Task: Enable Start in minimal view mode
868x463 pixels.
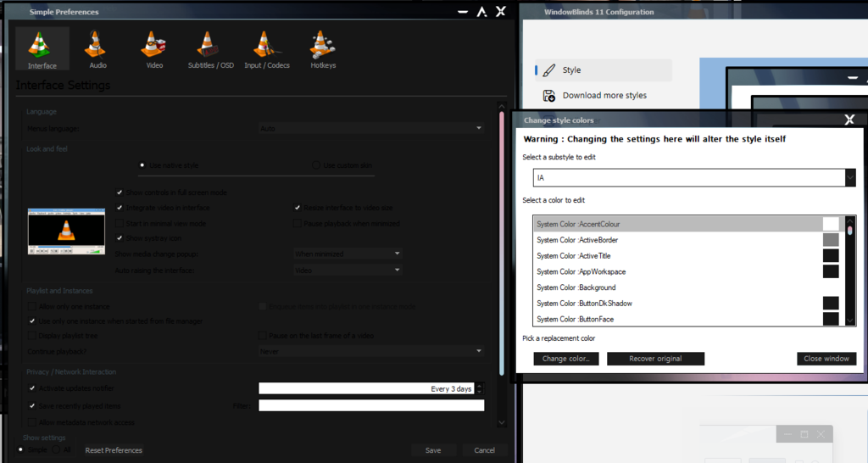Action: click(119, 223)
